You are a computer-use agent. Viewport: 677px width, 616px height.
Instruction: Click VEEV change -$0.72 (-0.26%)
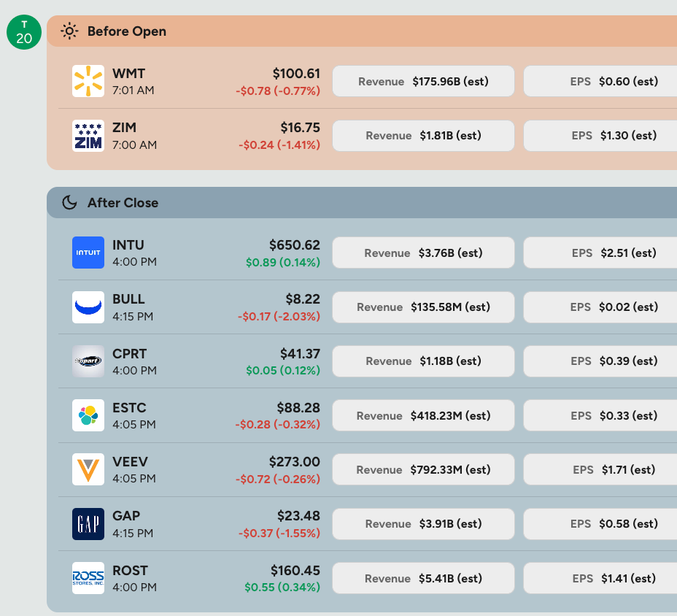click(x=278, y=479)
